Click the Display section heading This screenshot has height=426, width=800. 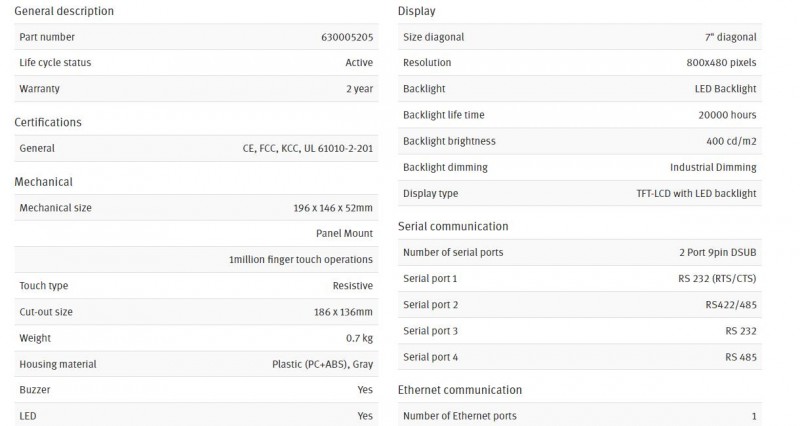[416, 11]
